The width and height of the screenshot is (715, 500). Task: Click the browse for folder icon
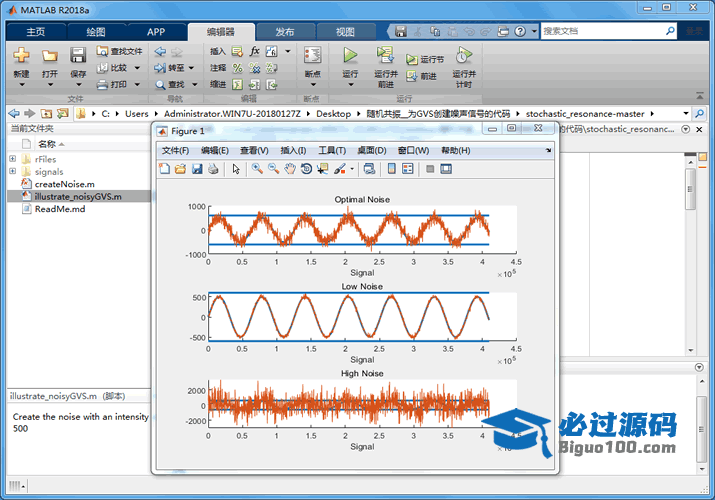(62, 113)
